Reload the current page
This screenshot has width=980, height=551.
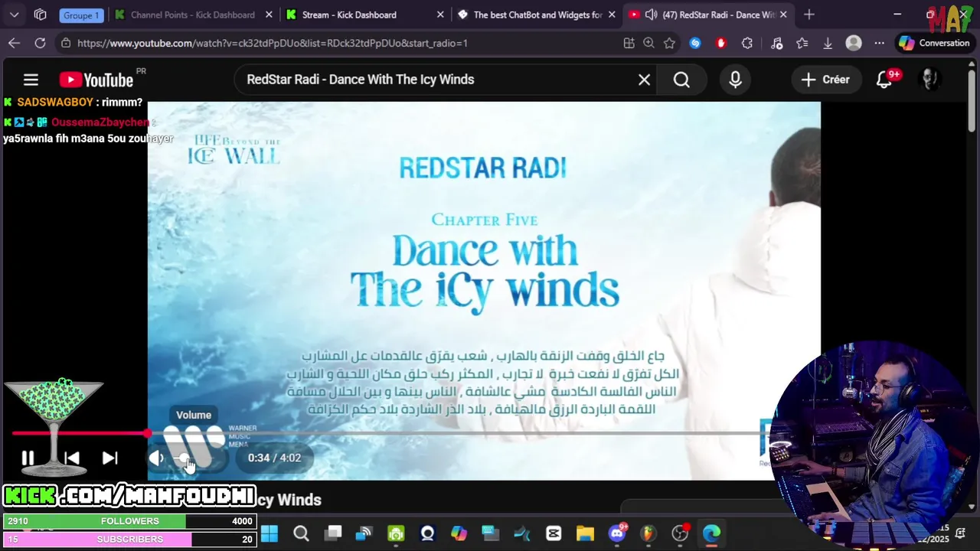(x=40, y=43)
